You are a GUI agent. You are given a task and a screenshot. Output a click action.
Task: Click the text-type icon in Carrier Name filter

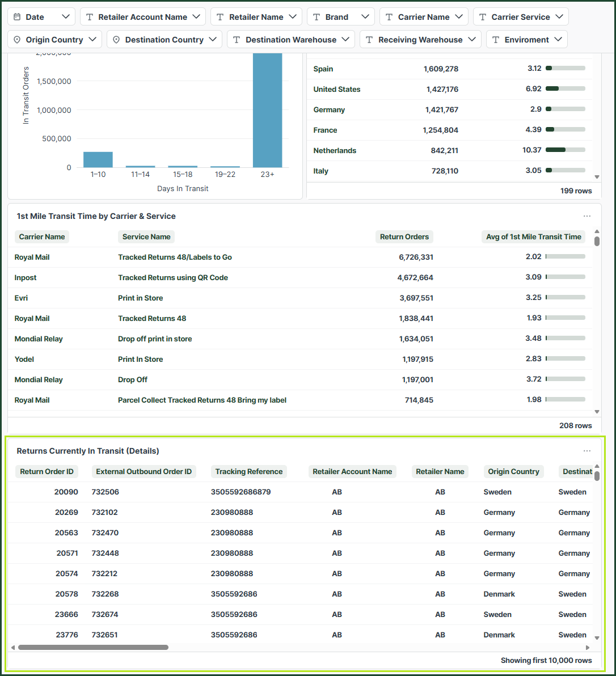pos(389,17)
